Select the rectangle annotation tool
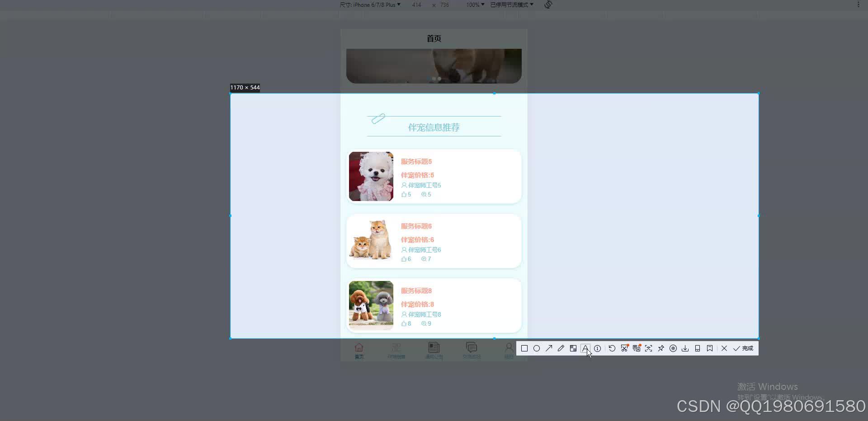Image resolution: width=868 pixels, height=421 pixels. (524, 348)
